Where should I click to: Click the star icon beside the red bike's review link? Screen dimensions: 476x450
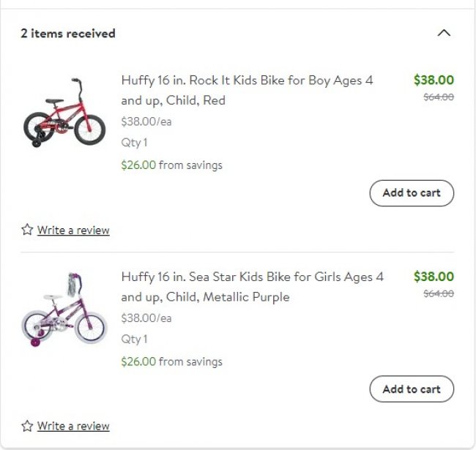[x=27, y=230]
